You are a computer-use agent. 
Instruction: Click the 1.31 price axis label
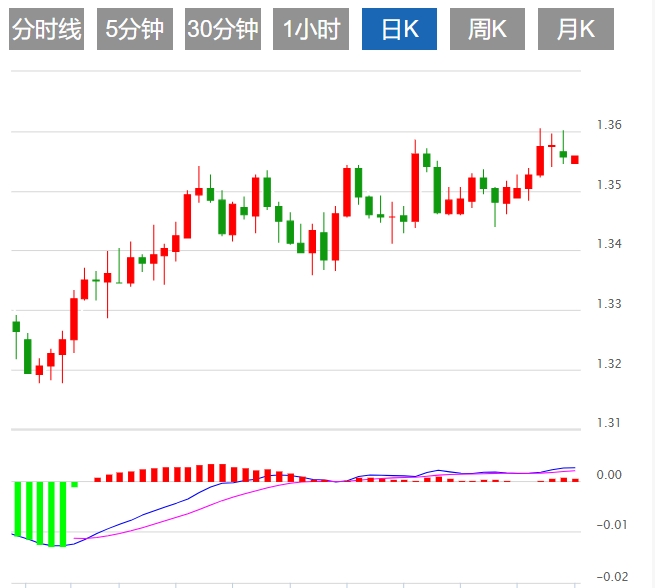coord(609,423)
